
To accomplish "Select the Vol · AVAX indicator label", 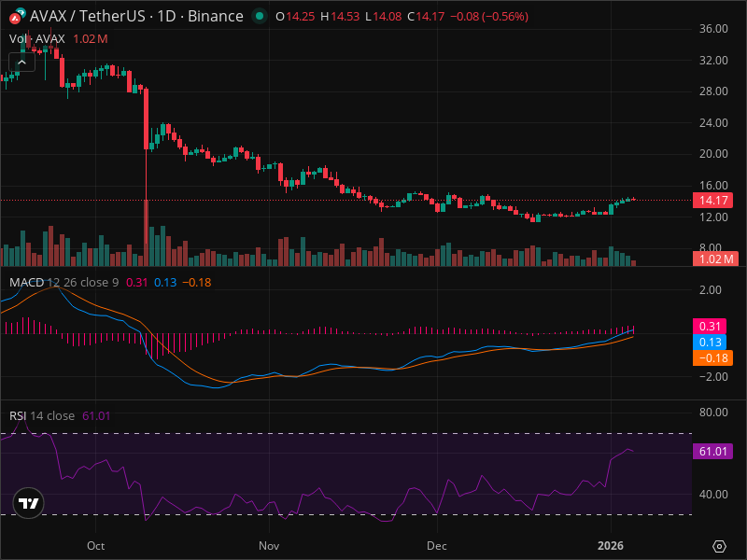I will click(37, 39).
